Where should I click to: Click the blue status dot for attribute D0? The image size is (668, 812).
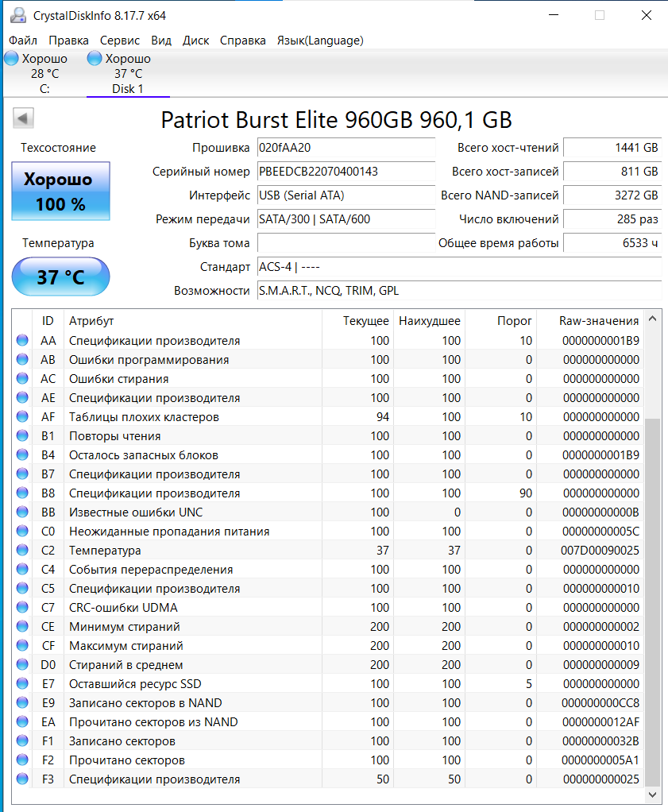[x=22, y=664]
